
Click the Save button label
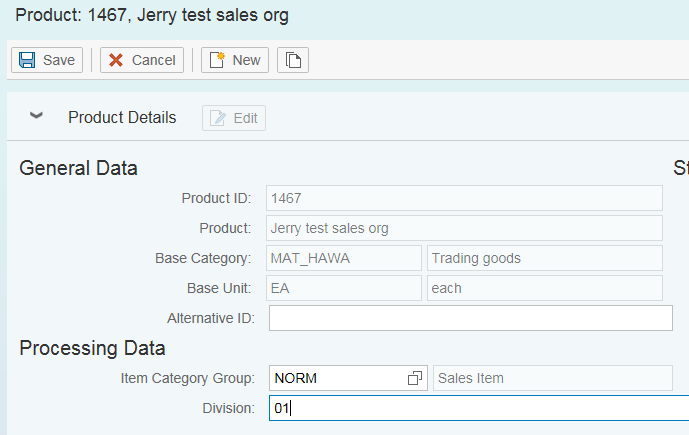59,60
